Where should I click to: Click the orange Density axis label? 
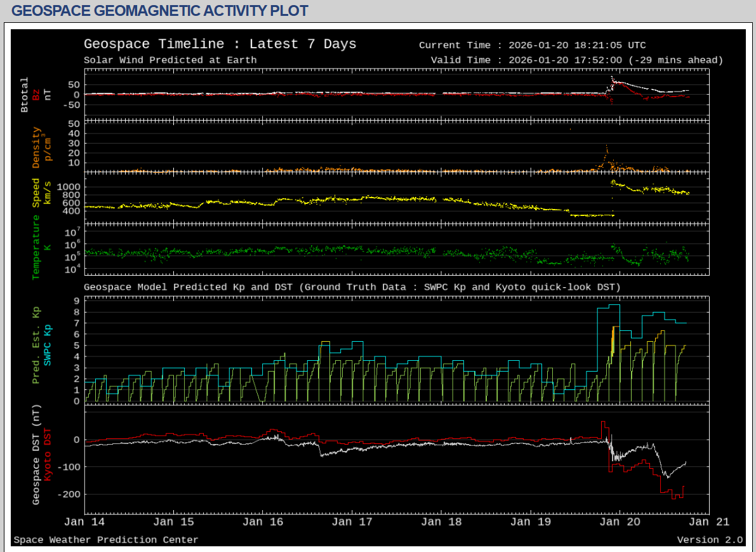[x=36, y=147]
